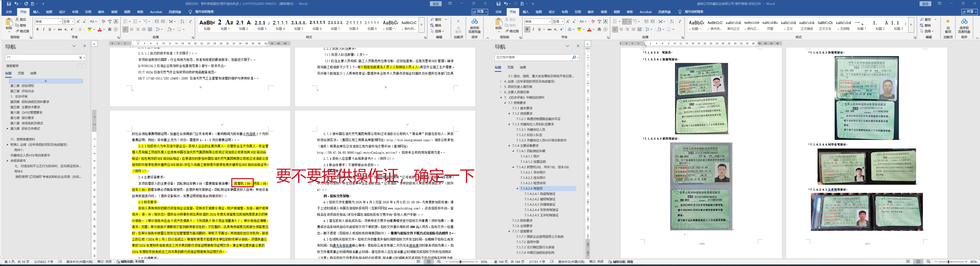Image resolution: width=980 pixels, height=266 pixels.
Task: Collapse the 7.1.4.2.4 驾驶员 heading in navigation tree
Action: pos(517,189)
